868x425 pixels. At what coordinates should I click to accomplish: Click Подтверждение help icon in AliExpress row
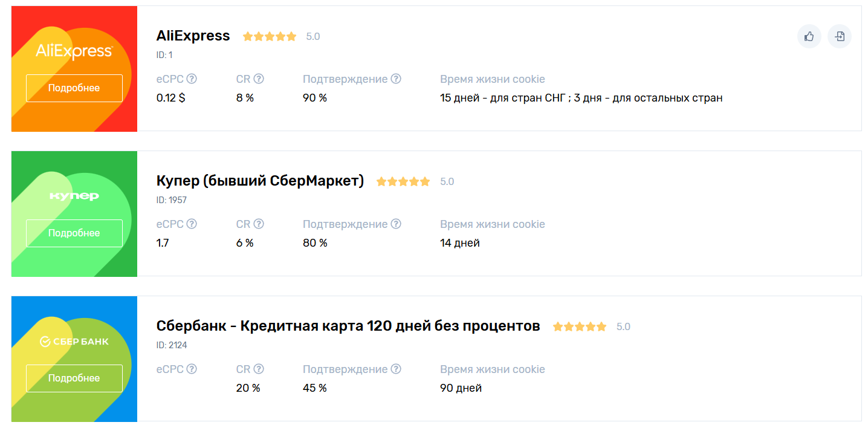click(x=396, y=79)
